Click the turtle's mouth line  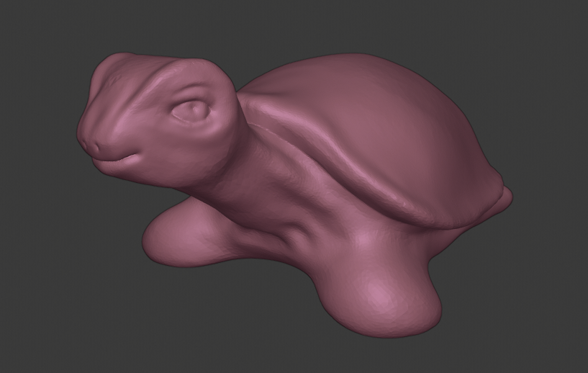pos(115,158)
